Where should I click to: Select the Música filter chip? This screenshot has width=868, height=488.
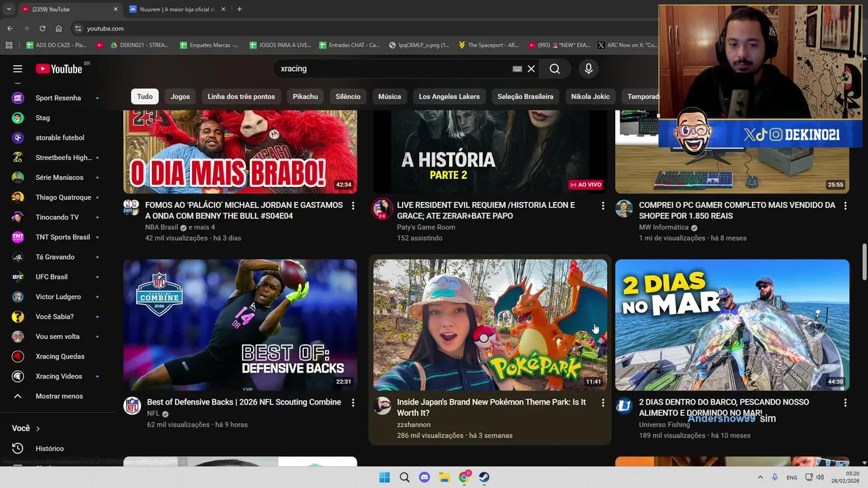pyautogui.click(x=389, y=96)
